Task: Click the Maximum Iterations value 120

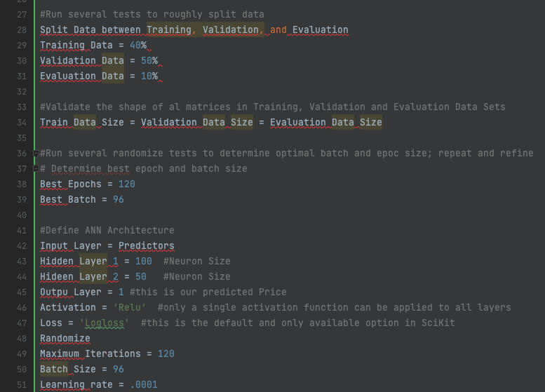Action: coord(166,353)
